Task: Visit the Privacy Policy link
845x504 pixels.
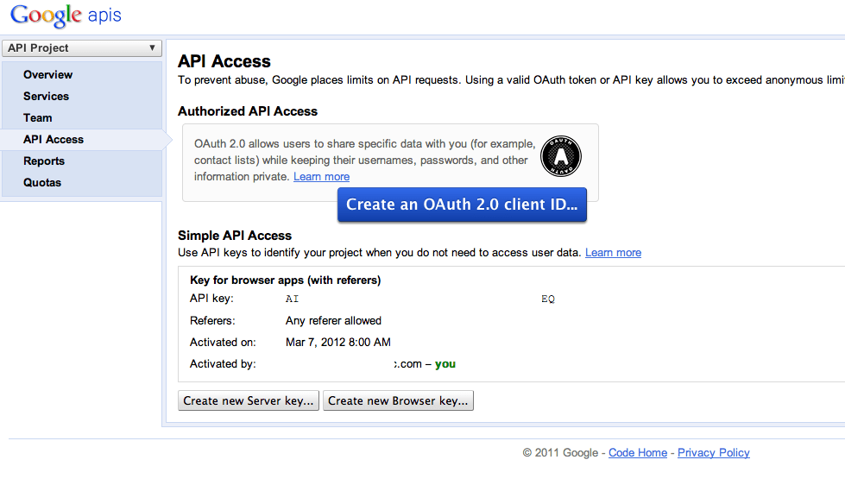Action: [714, 453]
